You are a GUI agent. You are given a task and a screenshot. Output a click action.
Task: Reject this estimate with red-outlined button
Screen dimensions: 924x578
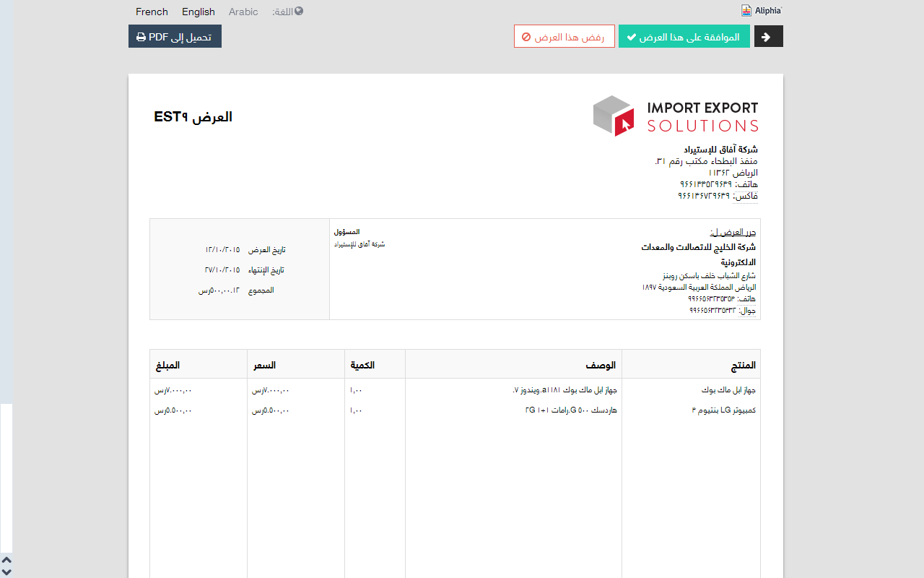pyautogui.click(x=565, y=37)
